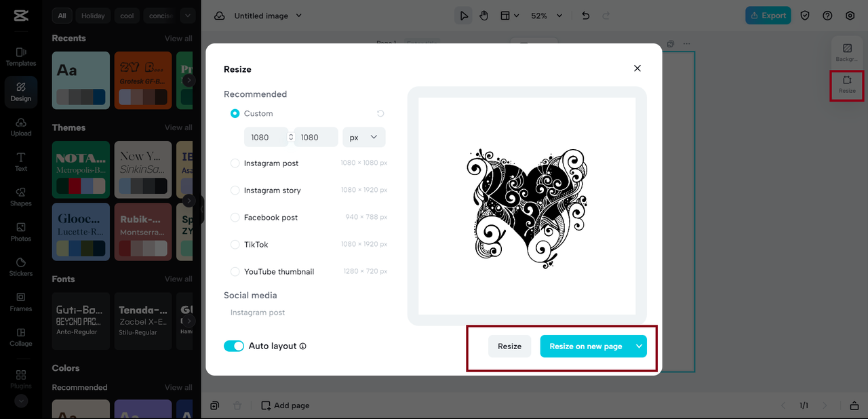Open the Collage panel
868x419 pixels.
[20, 338]
